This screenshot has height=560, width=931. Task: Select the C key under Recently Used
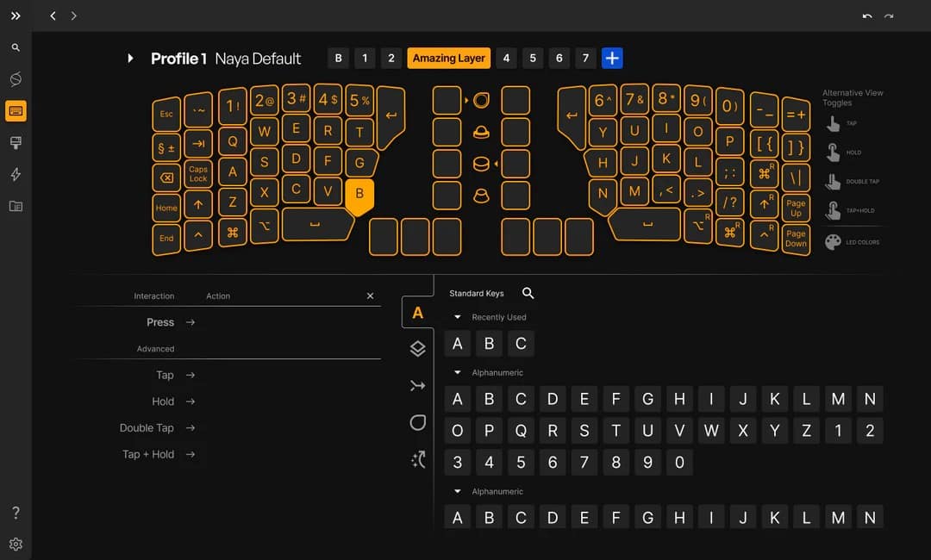pos(521,343)
